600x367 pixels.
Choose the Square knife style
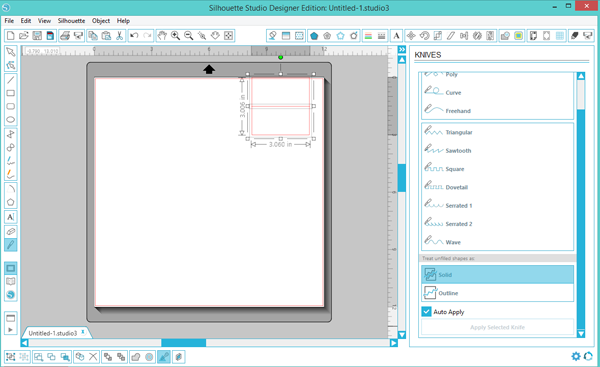click(x=497, y=169)
